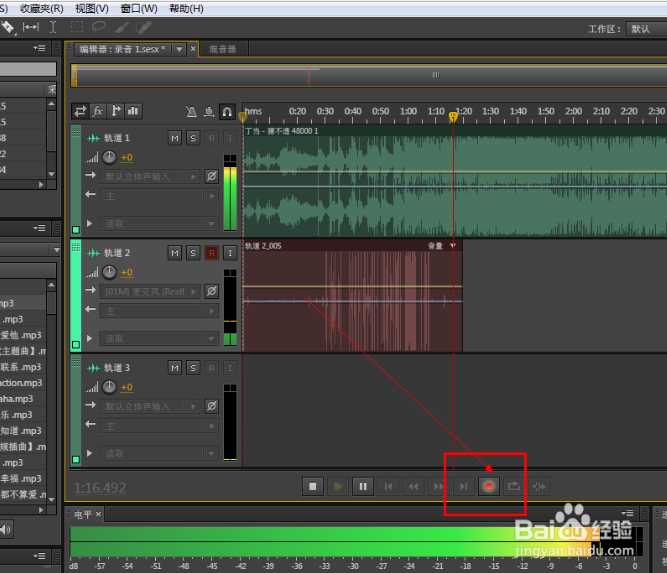This screenshot has width=667, height=573.
Task: Mute 轨道 2 with the M button
Action: tap(175, 253)
